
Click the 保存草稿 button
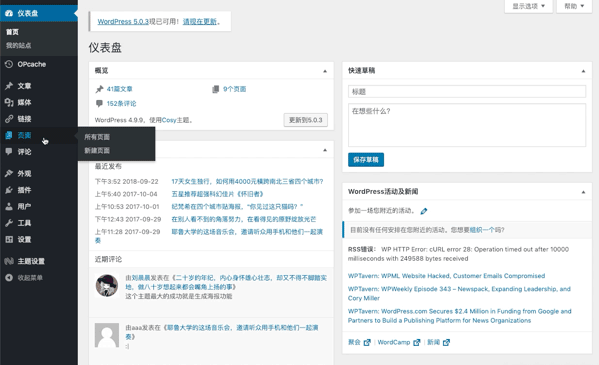[x=366, y=160]
